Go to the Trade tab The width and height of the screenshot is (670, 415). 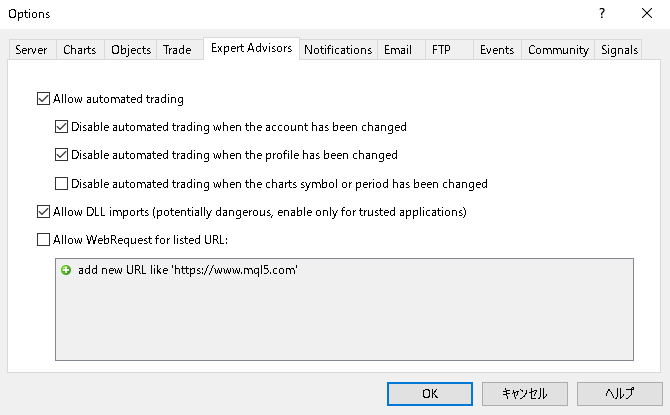177,50
